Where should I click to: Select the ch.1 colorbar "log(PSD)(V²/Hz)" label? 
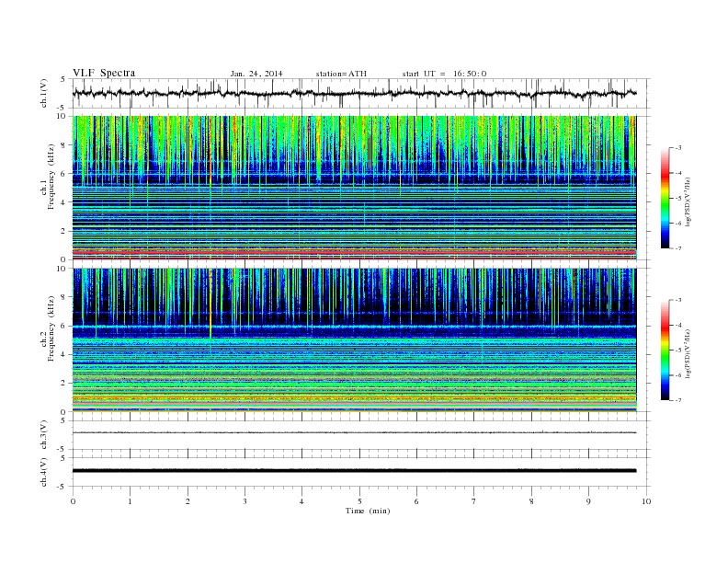pyautogui.click(x=688, y=202)
